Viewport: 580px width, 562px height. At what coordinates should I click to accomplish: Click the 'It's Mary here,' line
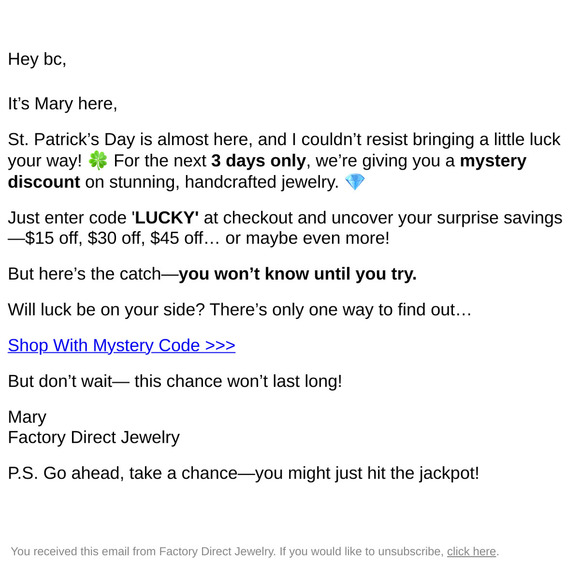(63, 104)
